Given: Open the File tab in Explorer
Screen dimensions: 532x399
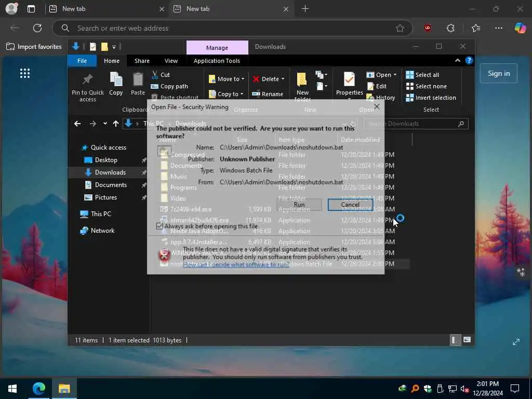Looking at the screenshot, I should (x=82, y=61).
